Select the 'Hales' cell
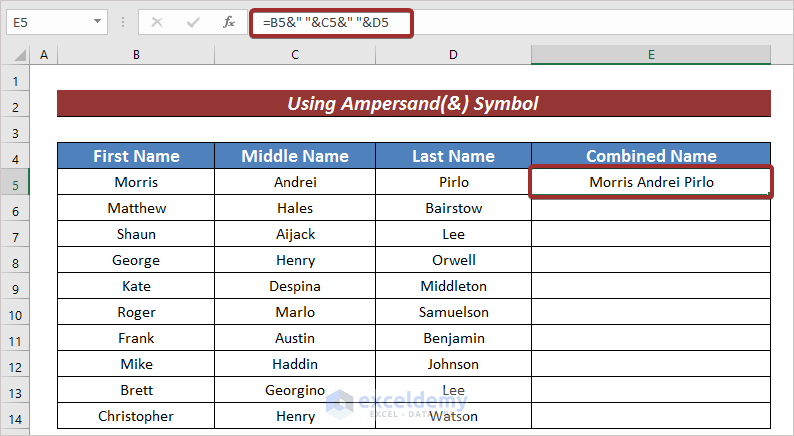Screen dimensions: 794x436 click(295, 208)
